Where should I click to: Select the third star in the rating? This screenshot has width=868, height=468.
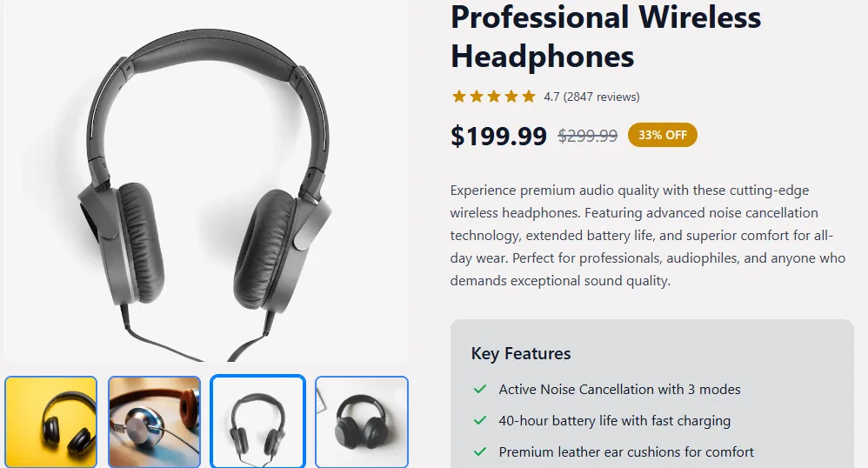[x=493, y=97]
